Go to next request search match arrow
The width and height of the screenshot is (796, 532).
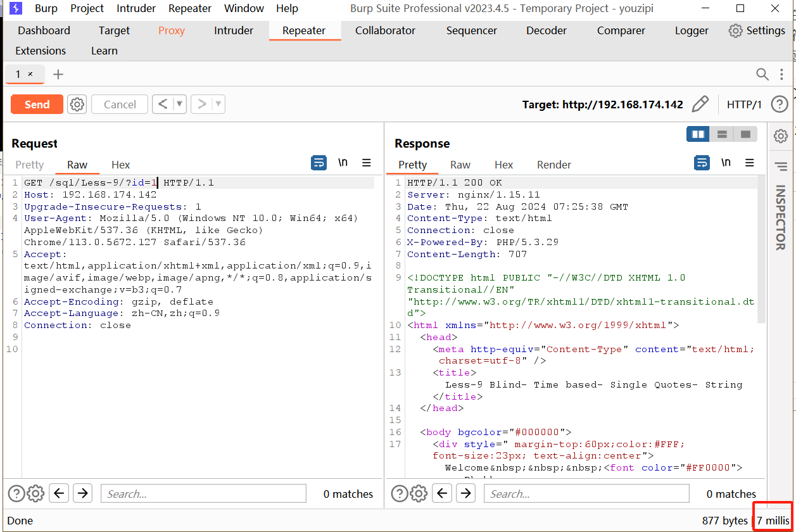point(82,493)
